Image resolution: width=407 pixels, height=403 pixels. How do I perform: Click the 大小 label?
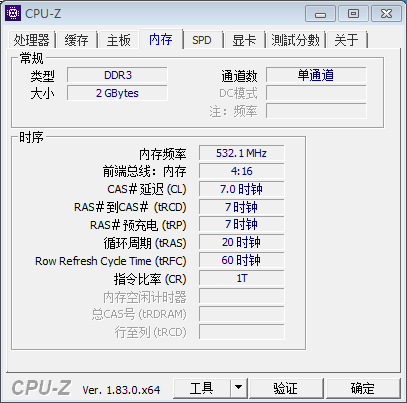(x=42, y=94)
